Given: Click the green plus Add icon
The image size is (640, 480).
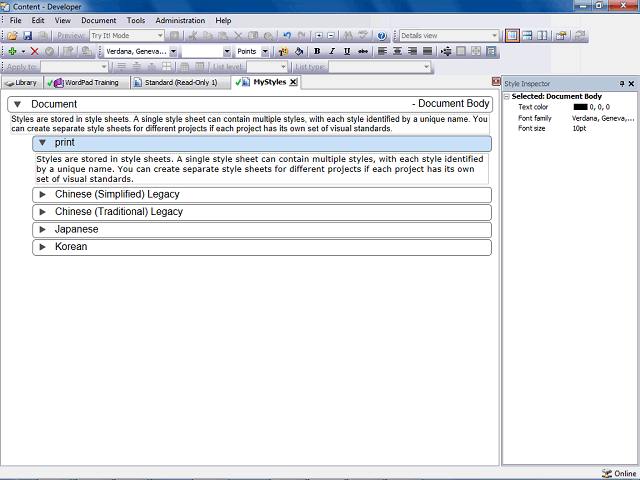Looking at the screenshot, I should click(x=12, y=51).
